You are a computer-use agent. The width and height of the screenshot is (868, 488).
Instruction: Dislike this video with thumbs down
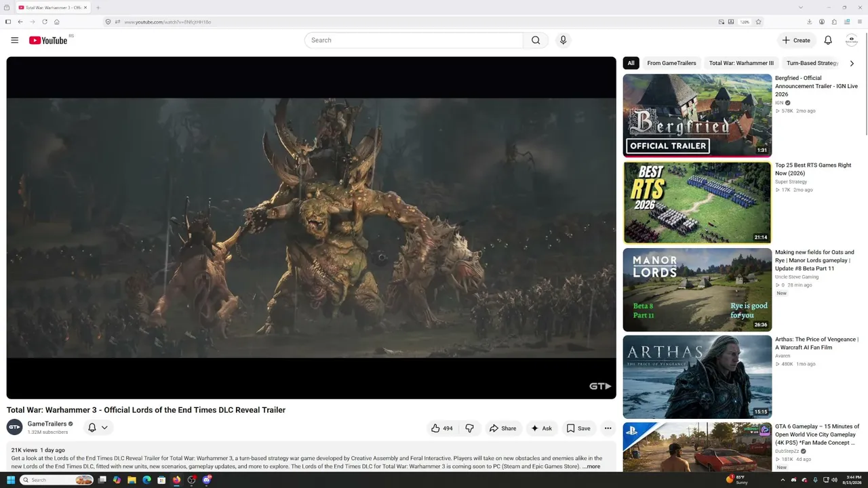pyautogui.click(x=469, y=428)
